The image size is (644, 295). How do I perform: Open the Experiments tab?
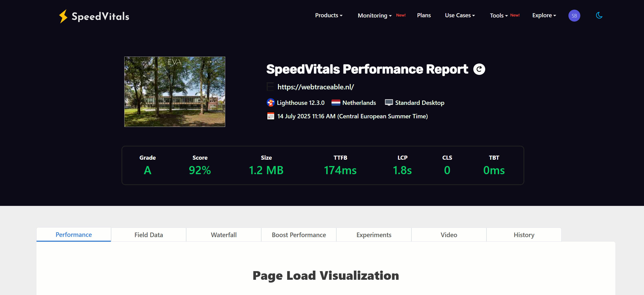click(x=374, y=235)
